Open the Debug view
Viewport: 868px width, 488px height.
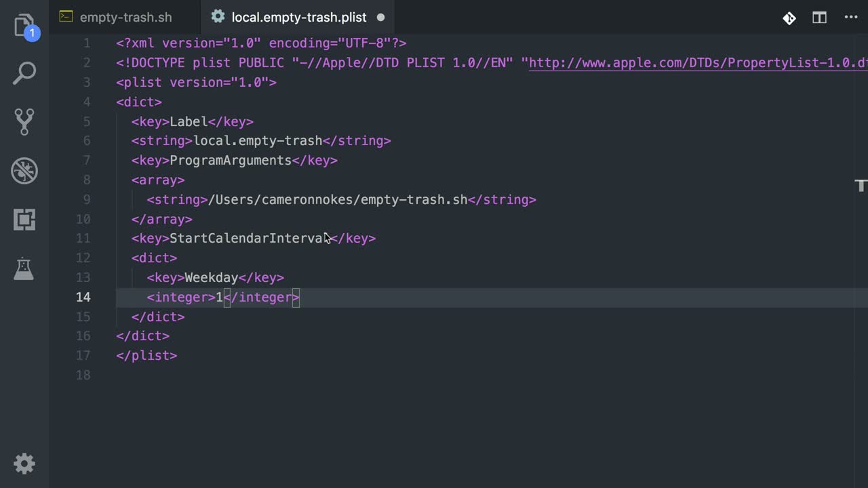[x=24, y=171]
